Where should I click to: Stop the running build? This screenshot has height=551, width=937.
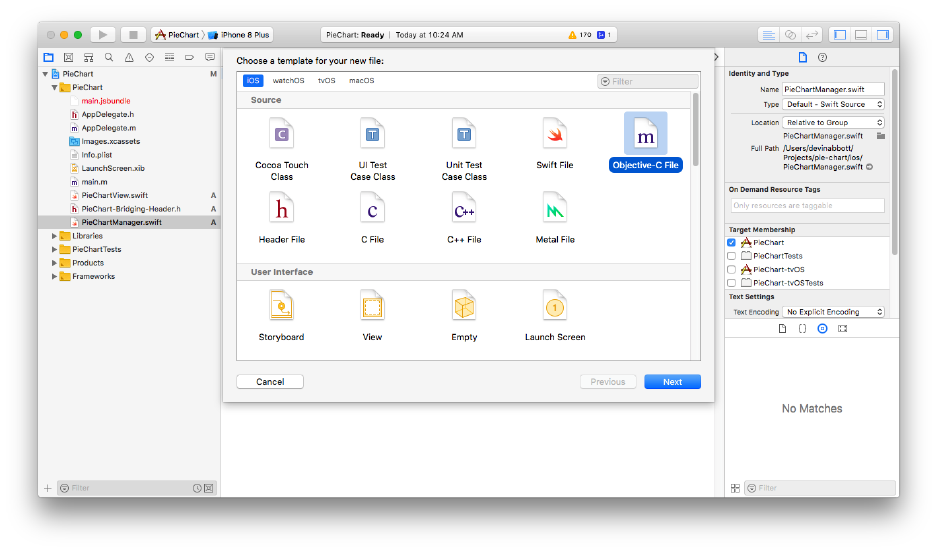pyautogui.click(x=133, y=35)
